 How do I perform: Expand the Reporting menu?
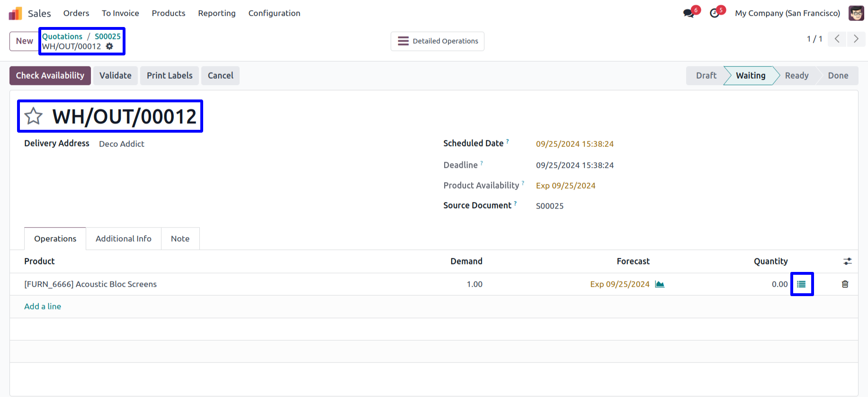tap(216, 13)
